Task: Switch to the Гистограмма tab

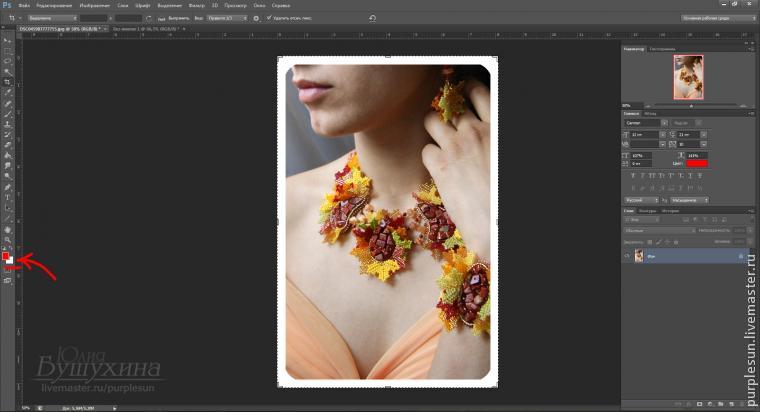Action: coord(663,49)
